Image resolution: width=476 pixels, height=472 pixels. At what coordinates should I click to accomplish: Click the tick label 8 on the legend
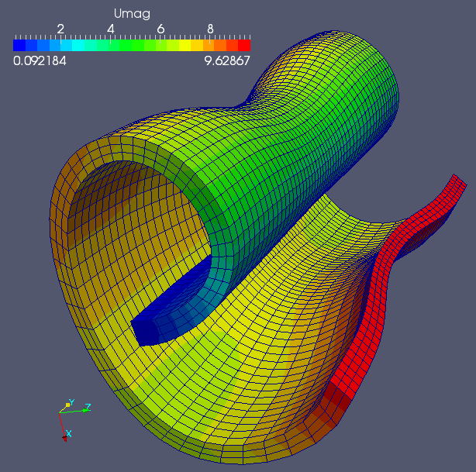click(x=210, y=29)
